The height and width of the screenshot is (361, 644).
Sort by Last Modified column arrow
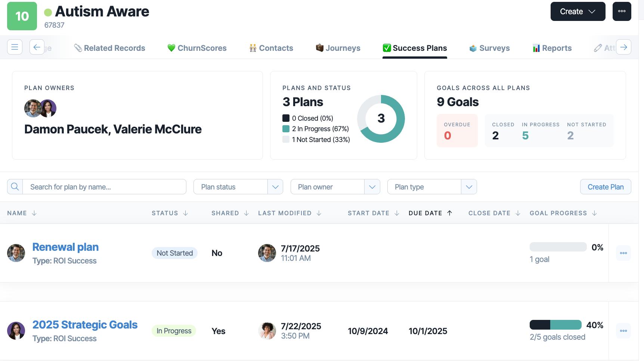coord(319,213)
